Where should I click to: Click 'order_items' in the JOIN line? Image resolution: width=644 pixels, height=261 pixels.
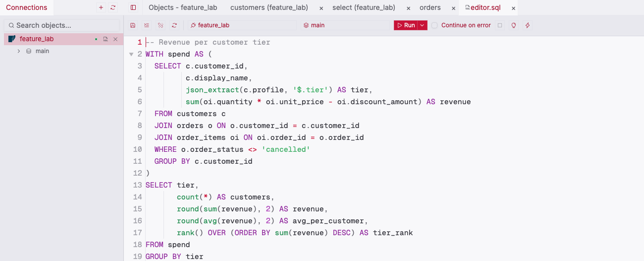point(201,137)
